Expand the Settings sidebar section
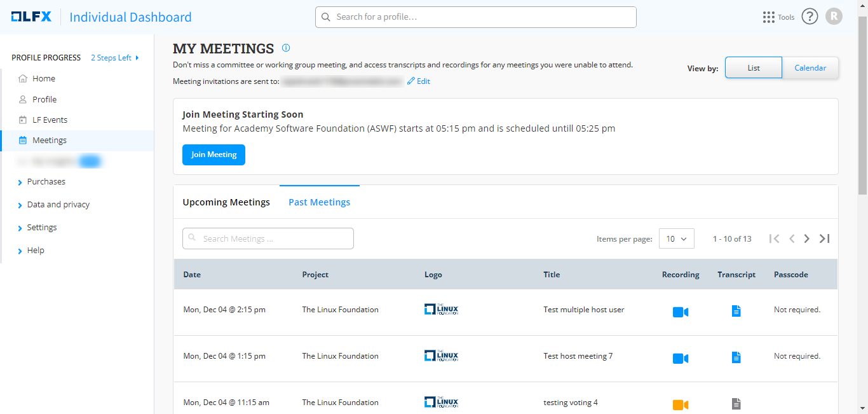Screen dimensions: 868x414 click(41, 228)
